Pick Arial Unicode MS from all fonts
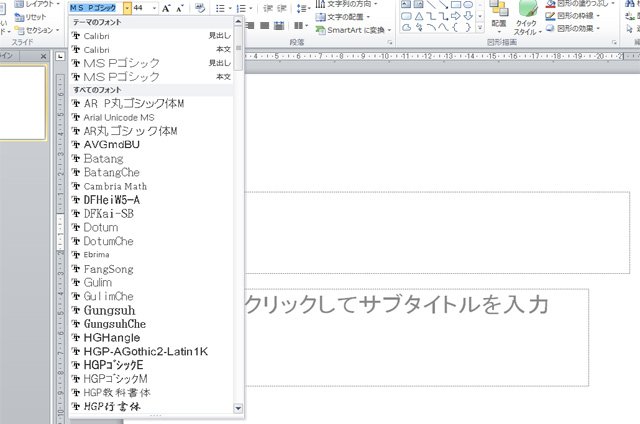Screen dimensions: 640x424 tap(118, 117)
